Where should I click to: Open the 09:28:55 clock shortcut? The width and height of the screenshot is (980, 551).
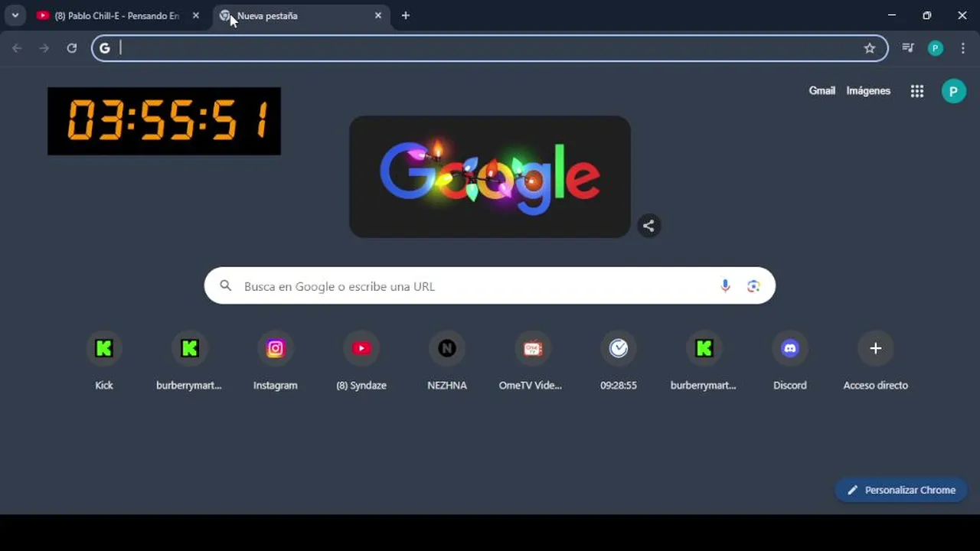(619, 361)
